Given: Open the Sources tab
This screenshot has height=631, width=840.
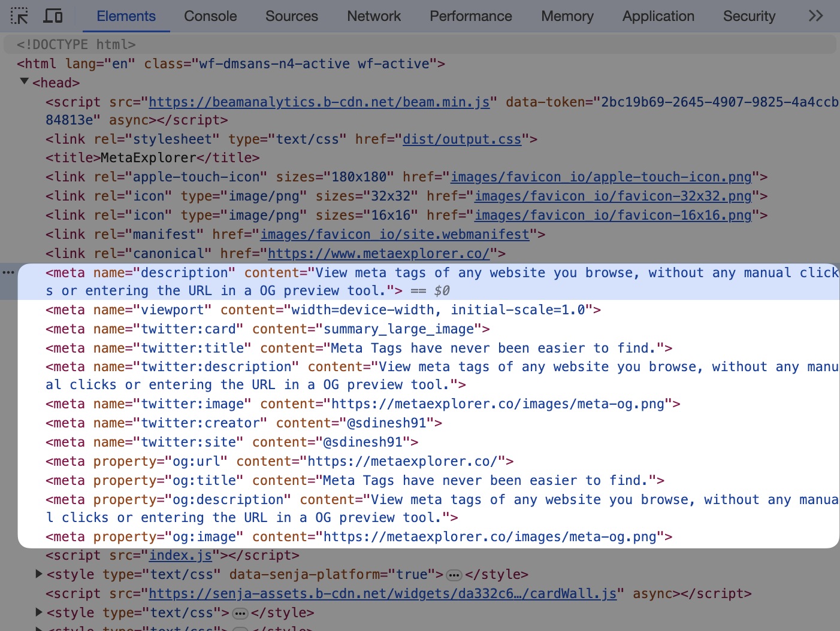Looking at the screenshot, I should tap(292, 16).
